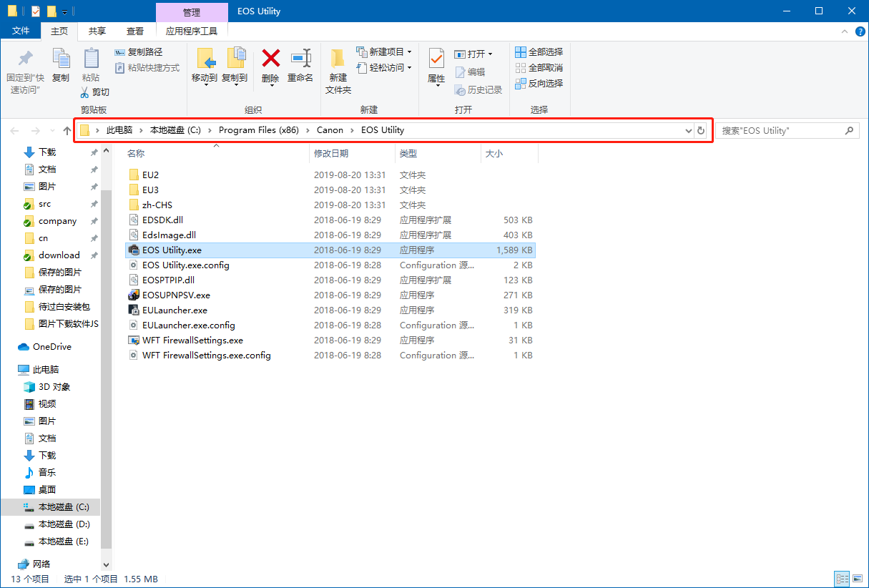This screenshot has height=588, width=869.
Task: Click the Refresh button in address bar
Action: (701, 131)
